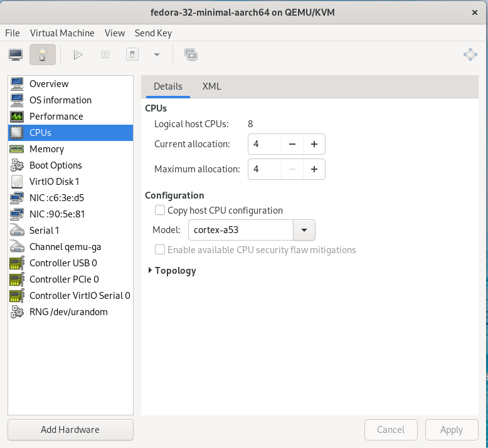Open manage VM snapshots icon

pos(191,55)
